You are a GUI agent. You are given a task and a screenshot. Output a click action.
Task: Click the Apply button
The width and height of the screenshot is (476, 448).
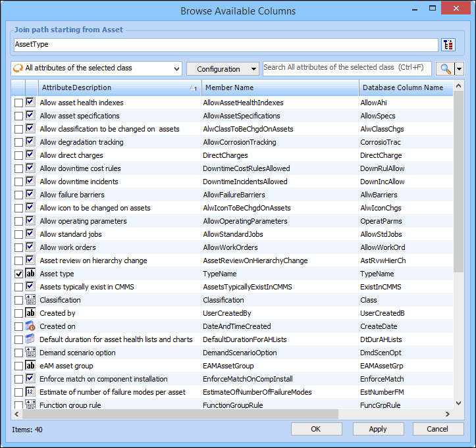tap(378, 429)
